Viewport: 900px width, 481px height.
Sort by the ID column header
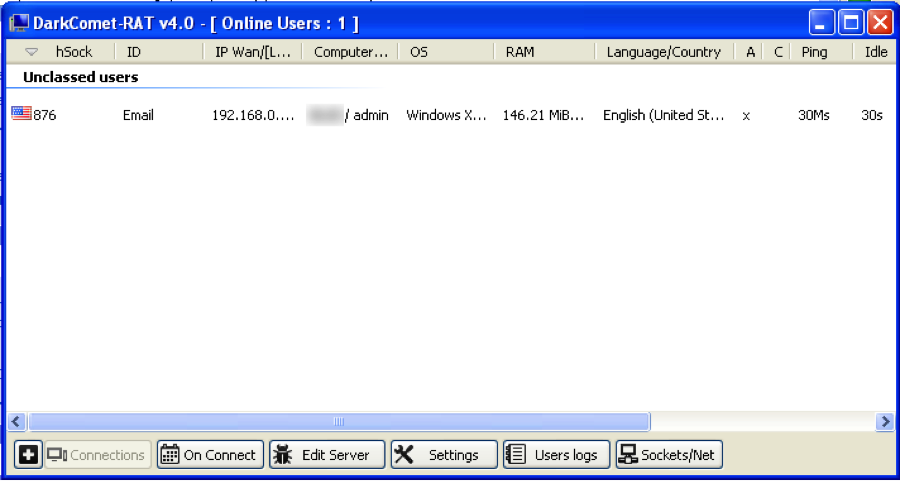tap(134, 52)
